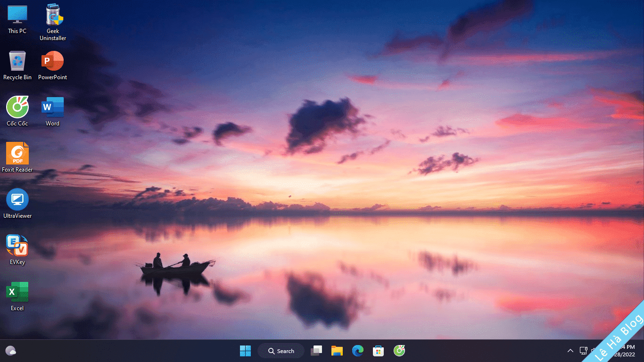This screenshot has height=362, width=644.
Task: Launch Cốc Cốc from the taskbar
Action: 399,351
